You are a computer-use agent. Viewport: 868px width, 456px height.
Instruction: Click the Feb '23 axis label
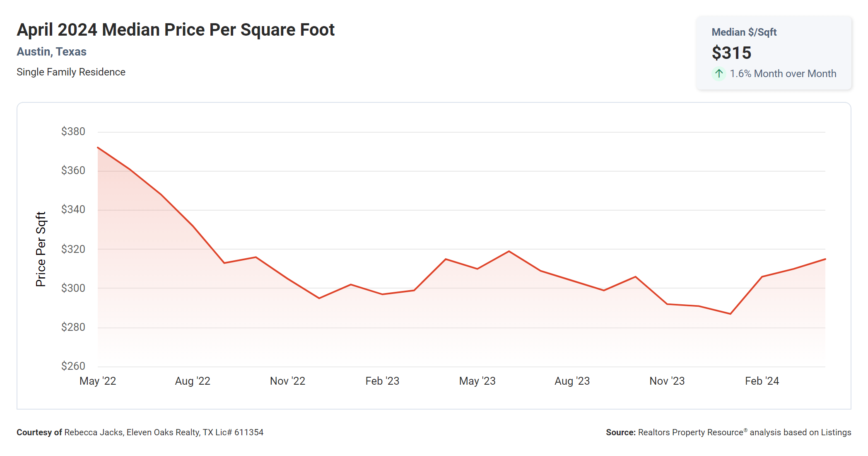(x=382, y=381)
